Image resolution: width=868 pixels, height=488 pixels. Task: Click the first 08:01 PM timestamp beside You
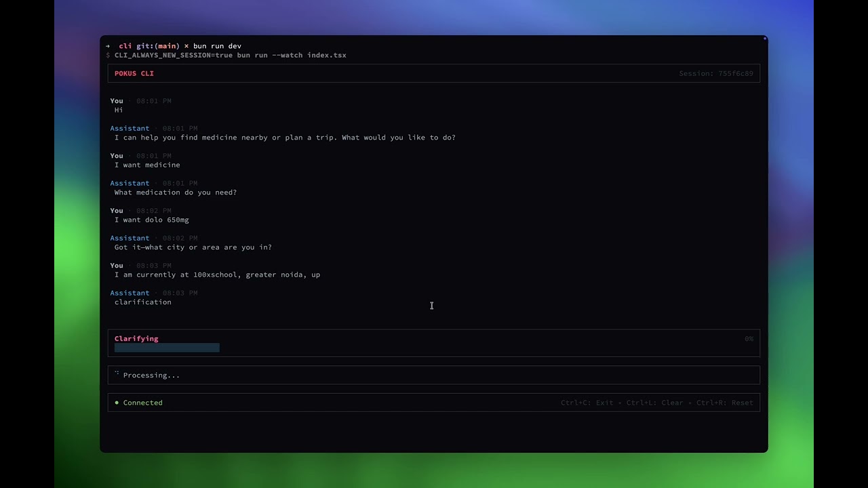pyautogui.click(x=154, y=101)
